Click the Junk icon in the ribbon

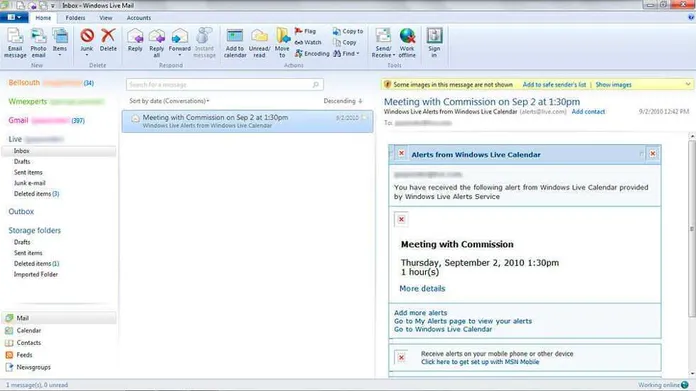[87, 36]
